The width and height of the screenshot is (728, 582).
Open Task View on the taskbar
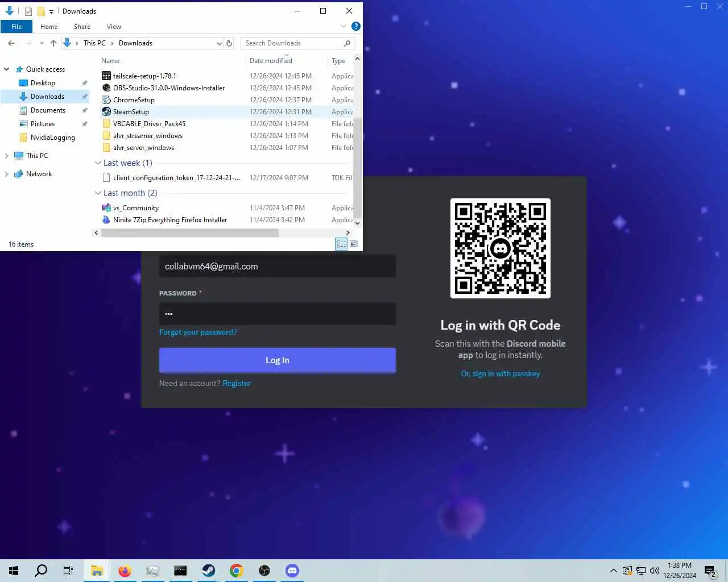(68, 571)
